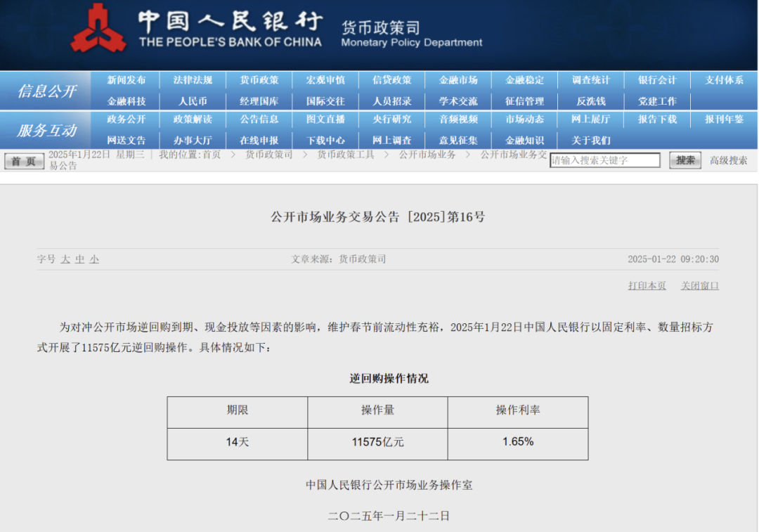Open the 反洗钱 navigation item
The width and height of the screenshot is (759, 532).
click(591, 101)
